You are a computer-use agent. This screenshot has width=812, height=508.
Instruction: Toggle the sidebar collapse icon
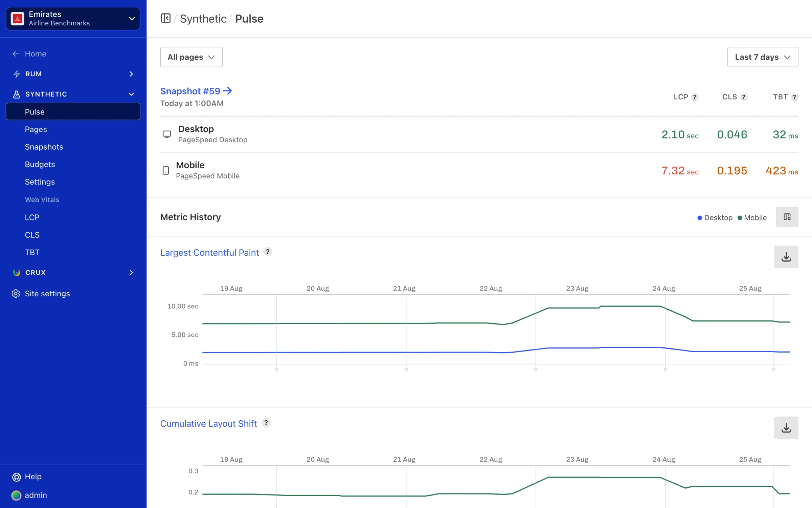click(166, 18)
